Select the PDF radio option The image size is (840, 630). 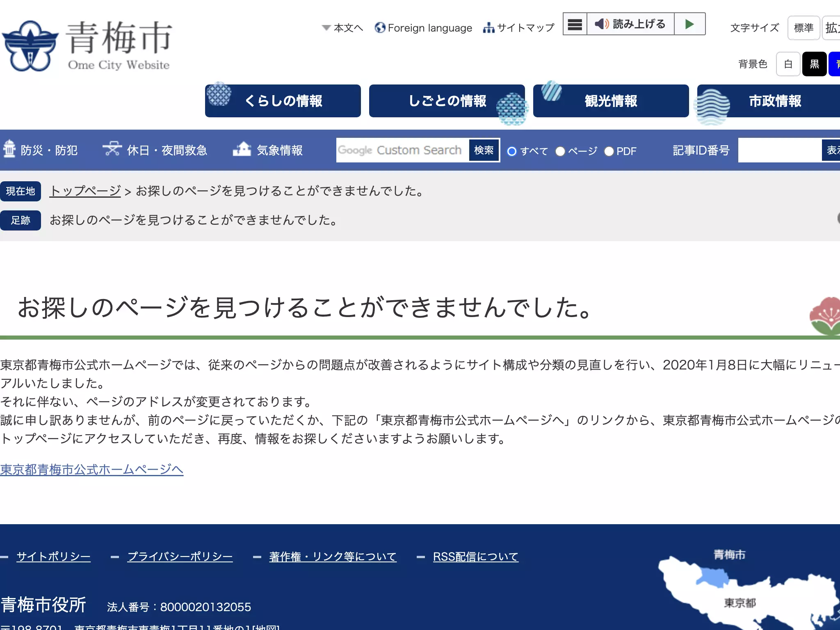pyautogui.click(x=609, y=151)
